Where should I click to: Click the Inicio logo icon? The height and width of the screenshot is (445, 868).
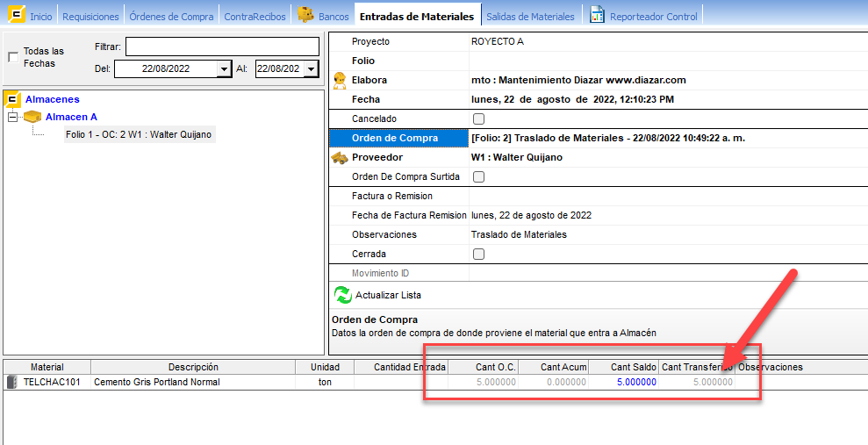point(17,14)
